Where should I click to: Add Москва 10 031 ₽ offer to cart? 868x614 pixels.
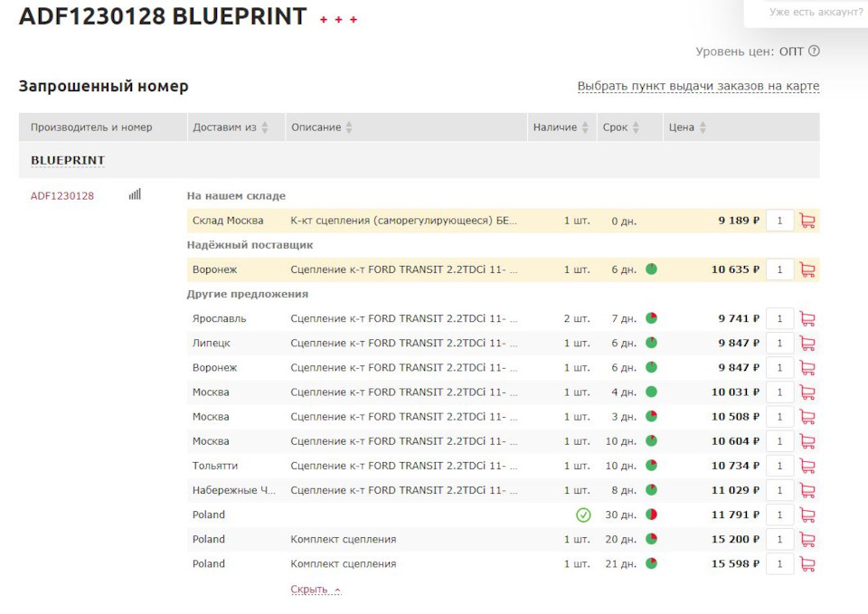click(807, 392)
